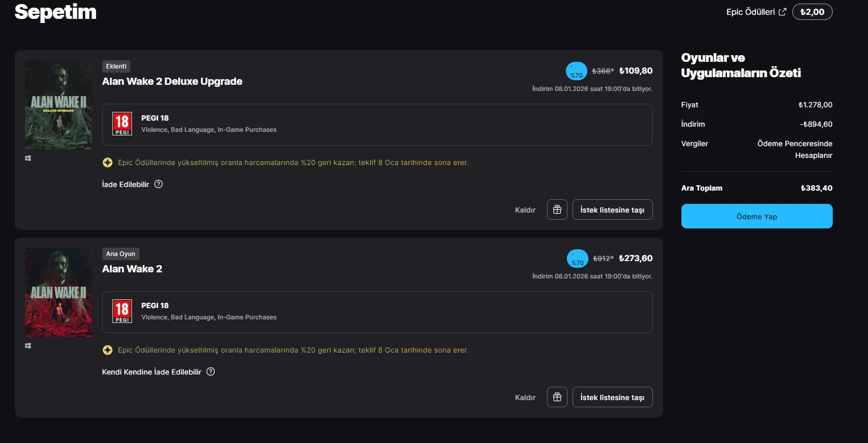Remove Alan Wake 2 base game using Kaldır
This screenshot has height=443, width=868.
(x=525, y=398)
